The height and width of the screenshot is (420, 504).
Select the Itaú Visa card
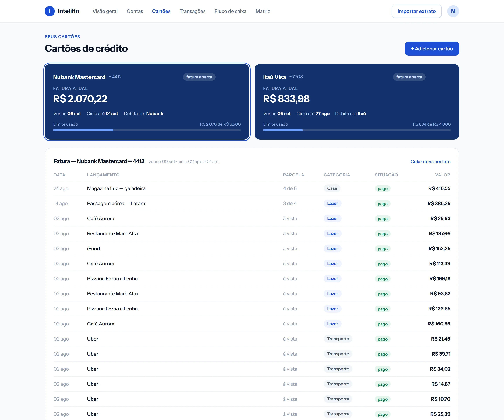(x=357, y=102)
